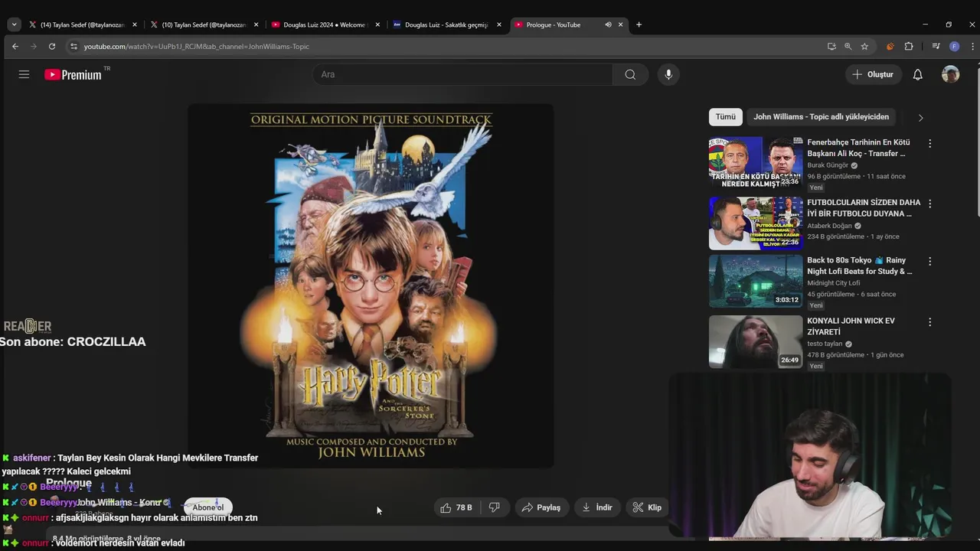Like the video with thumbs up
This screenshot has width=980, height=551.
point(456,507)
